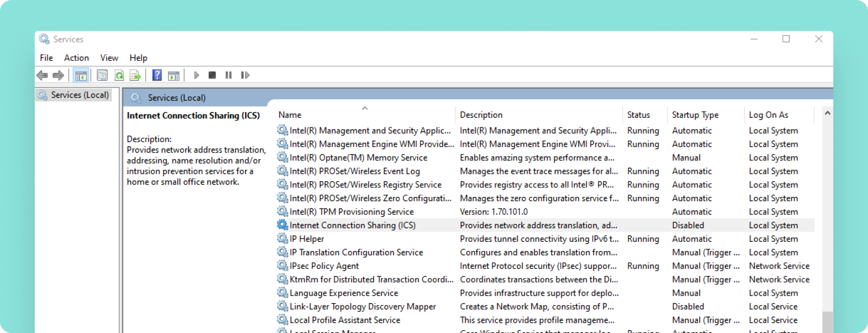Open the File menu
This screenshot has height=333, width=868.
point(46,58)
